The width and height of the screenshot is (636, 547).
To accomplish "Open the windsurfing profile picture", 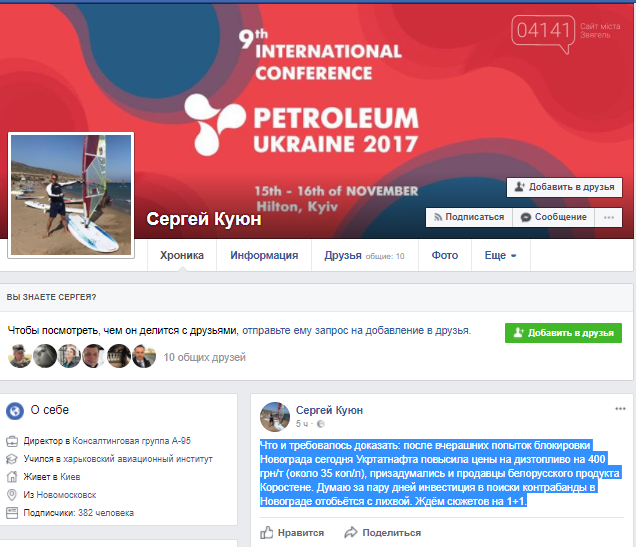I will coord(71,195).
